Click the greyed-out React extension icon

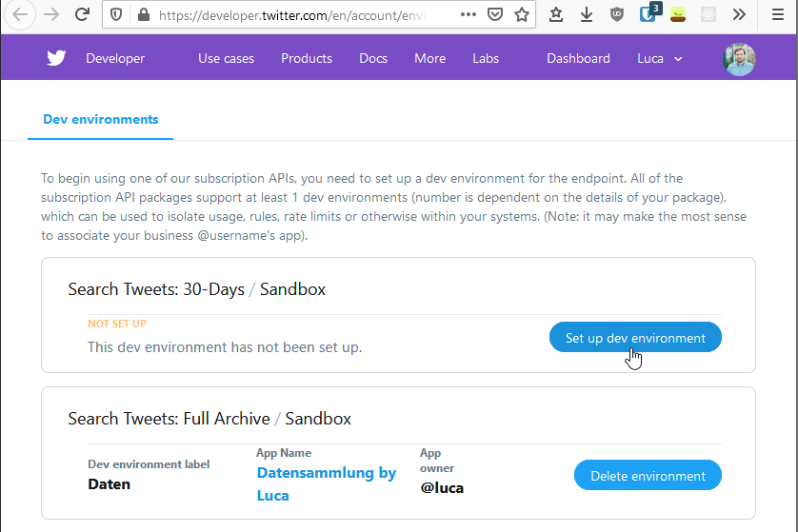click(708, 14)
